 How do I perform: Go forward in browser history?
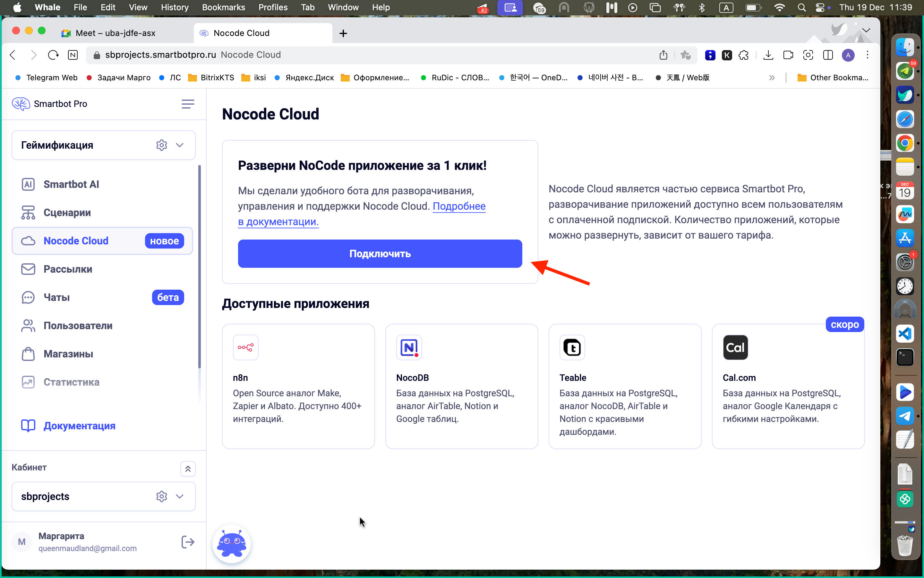coord(33,55)
